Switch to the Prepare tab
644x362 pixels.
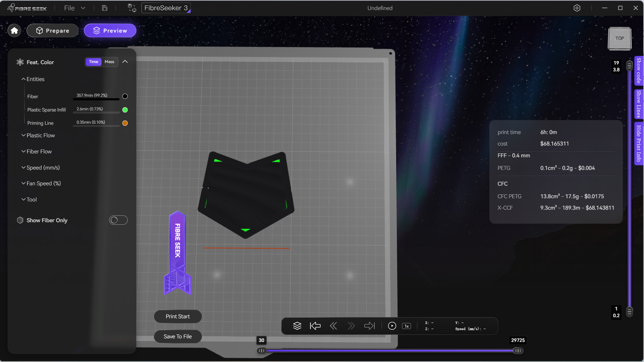point(52,30)
